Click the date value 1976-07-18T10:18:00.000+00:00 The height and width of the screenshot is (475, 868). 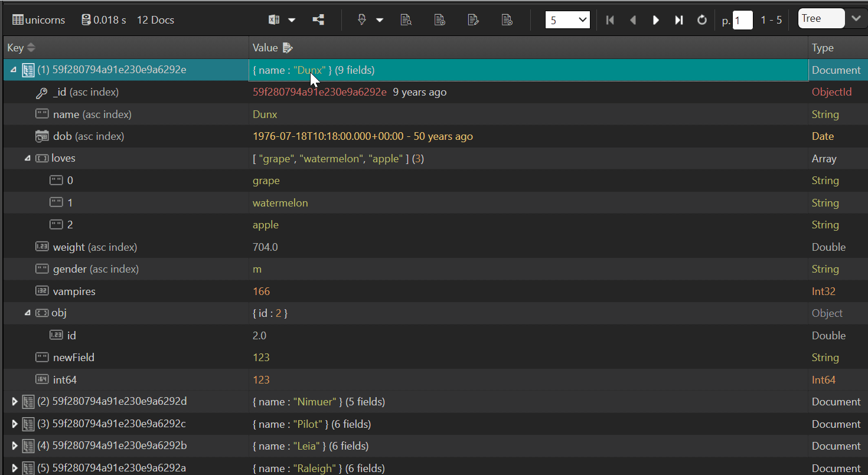[328, 136]
